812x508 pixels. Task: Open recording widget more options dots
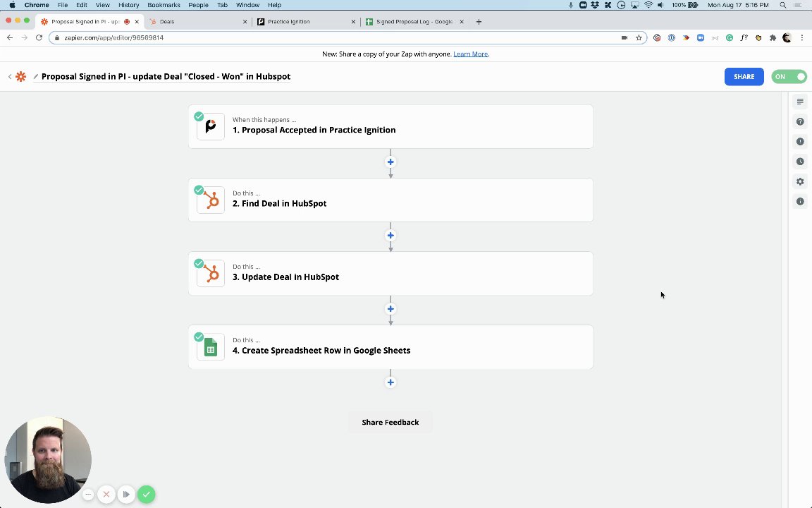click(88, 494)
